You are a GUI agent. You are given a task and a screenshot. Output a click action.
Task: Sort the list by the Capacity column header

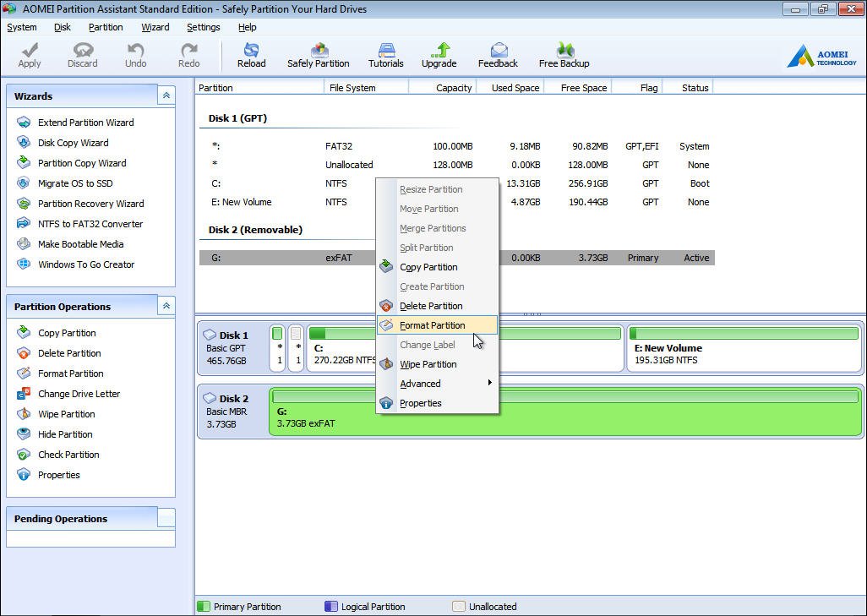[x=443, y=88]
